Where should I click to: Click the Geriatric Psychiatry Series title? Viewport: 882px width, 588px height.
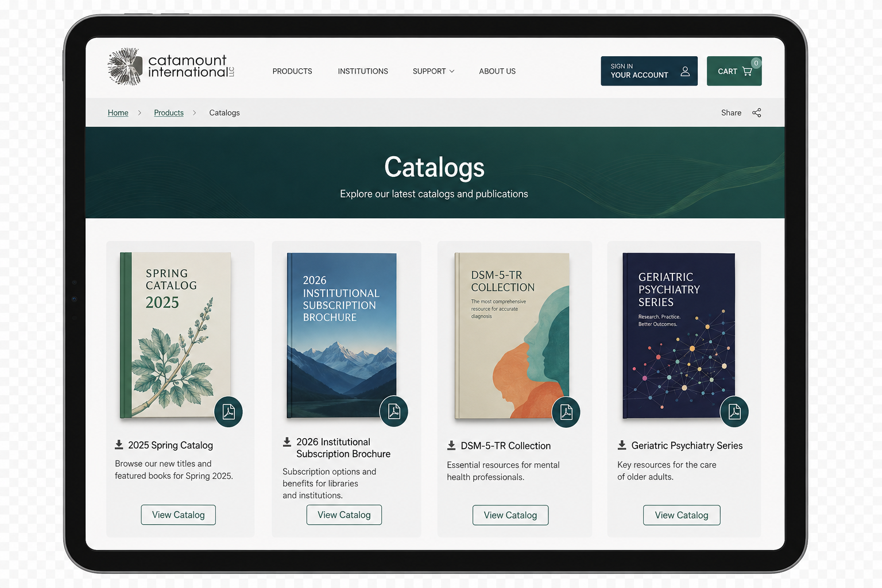[687, 446]
